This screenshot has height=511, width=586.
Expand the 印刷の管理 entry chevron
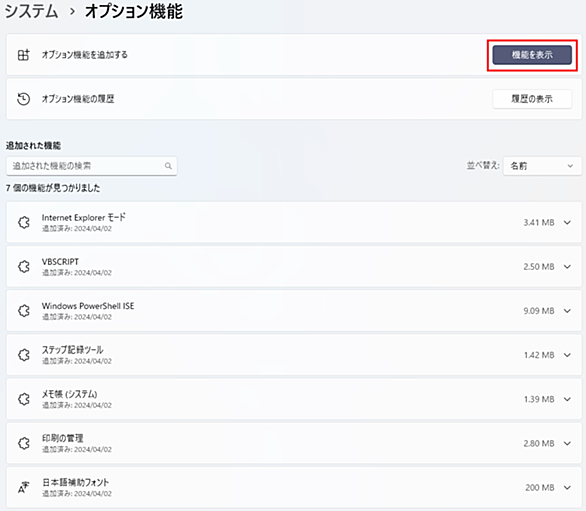tap(567, 443)
